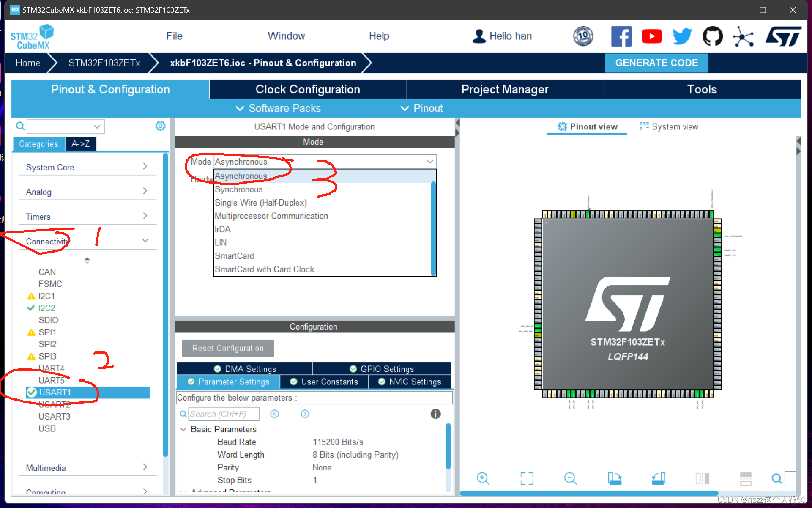Image resolution: width=812 pixels, height=508 pixels.
Task: Fit the chip view to window
Action: click(527, 478)
